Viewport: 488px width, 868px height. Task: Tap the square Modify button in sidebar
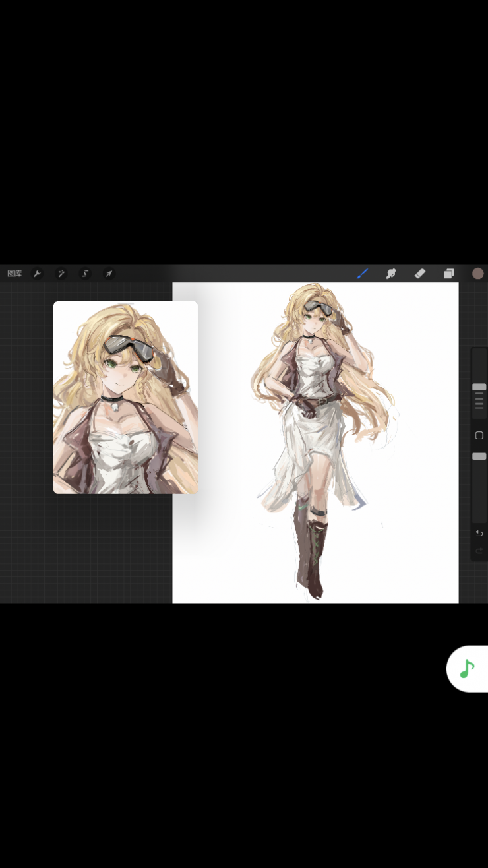[479, 435]
